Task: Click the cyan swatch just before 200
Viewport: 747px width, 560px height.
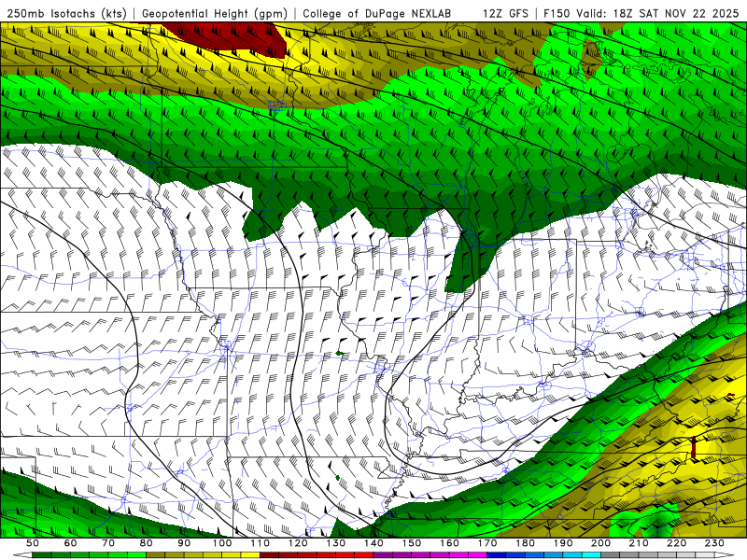Action: [x=591, y=555]
